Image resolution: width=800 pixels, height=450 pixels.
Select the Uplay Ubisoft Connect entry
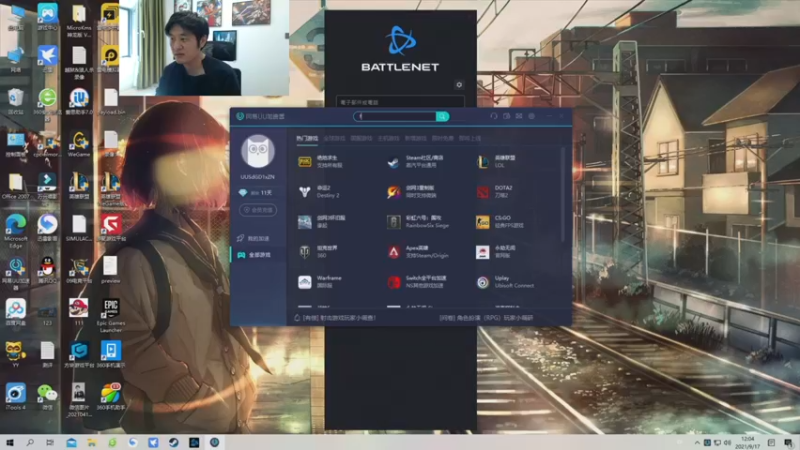click(505, 282)
